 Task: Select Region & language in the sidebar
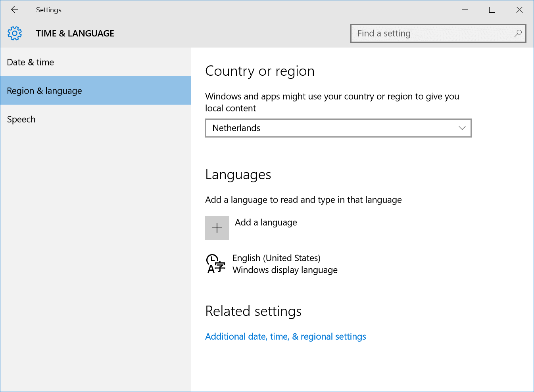(96, 91)
